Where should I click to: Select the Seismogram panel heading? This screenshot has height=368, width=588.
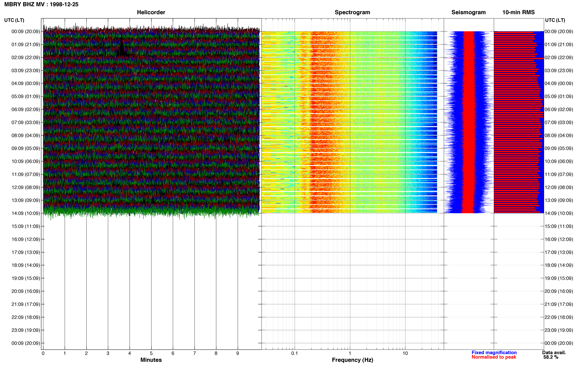click(468, 12)
